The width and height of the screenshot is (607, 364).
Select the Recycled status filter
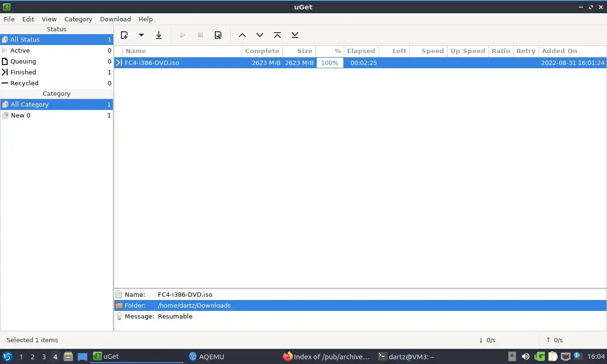coord(56,83)
